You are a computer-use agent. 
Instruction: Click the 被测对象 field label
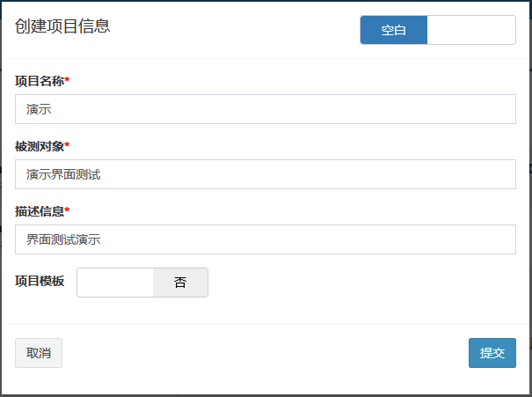point(40,146)
